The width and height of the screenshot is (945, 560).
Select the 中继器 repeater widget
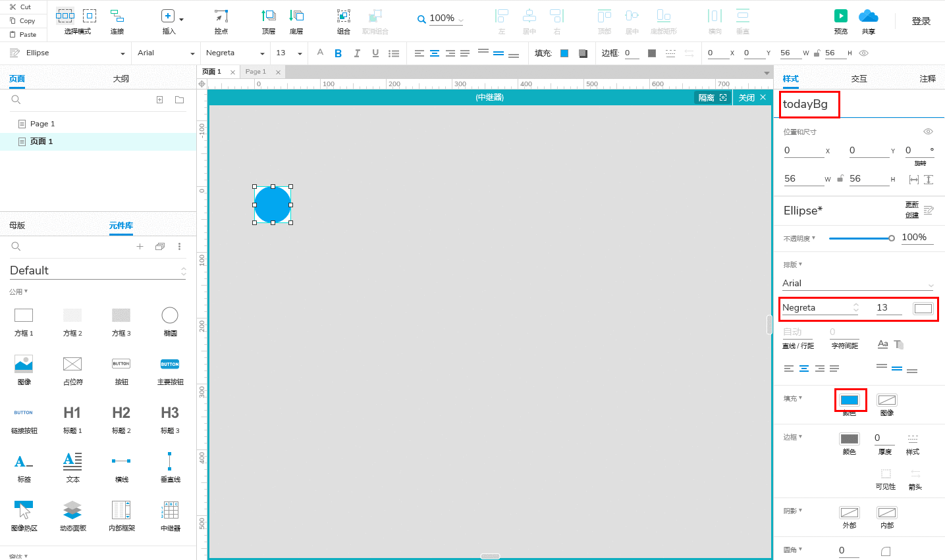170,517
